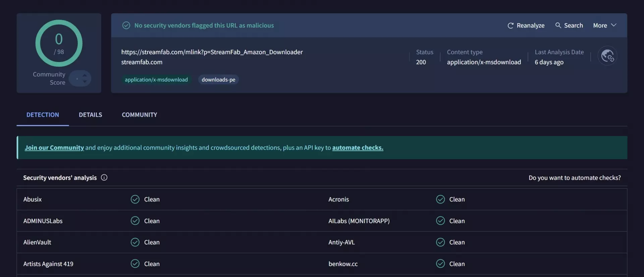Vote down on the Community Score
The height and width of the screenshot is (277, 644).
click(x=85, y=81)
